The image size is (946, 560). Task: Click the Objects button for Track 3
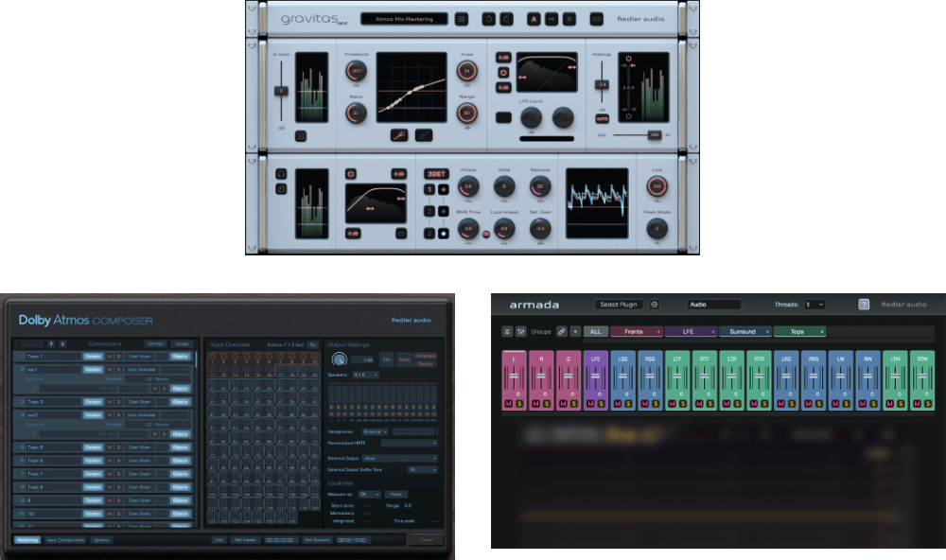pos(180,402)
